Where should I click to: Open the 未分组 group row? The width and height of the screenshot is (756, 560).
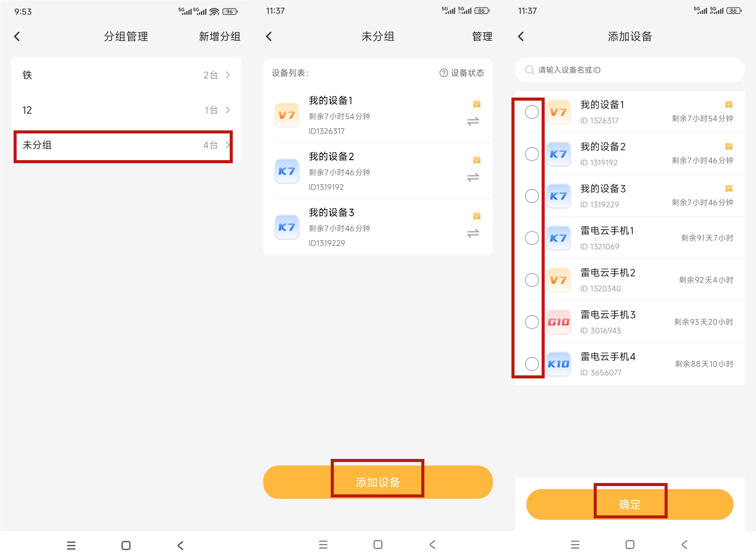123,146
